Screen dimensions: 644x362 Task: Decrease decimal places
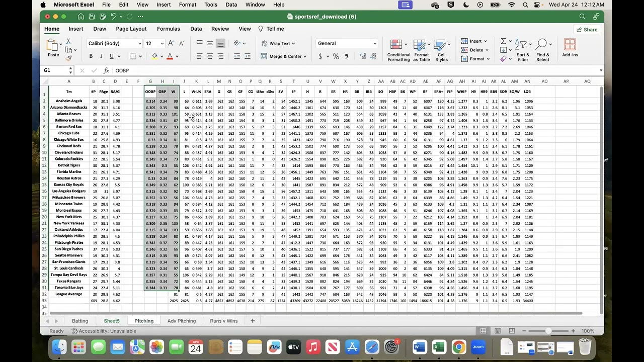(373, 56)
